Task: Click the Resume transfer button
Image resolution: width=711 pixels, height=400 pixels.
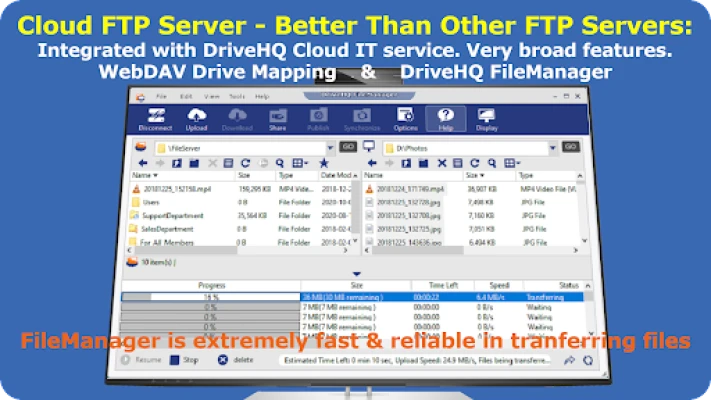Action: [141, 360]
